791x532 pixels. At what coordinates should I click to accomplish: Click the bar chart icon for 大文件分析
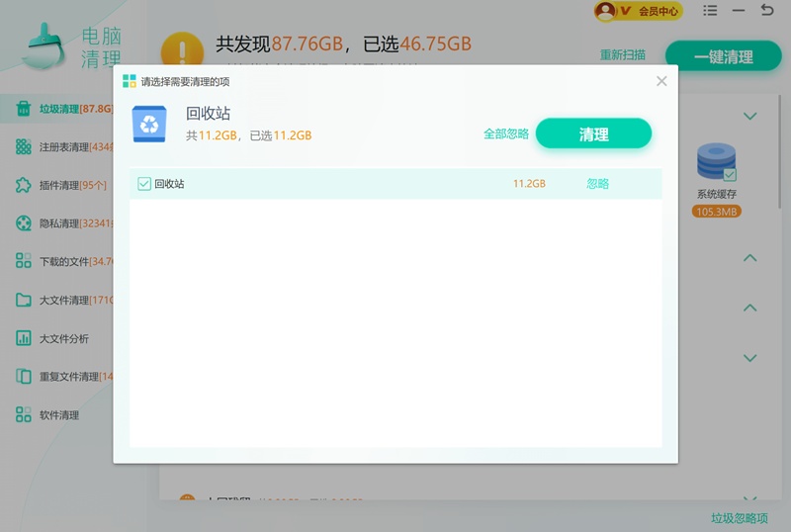[x=23, y=338]
